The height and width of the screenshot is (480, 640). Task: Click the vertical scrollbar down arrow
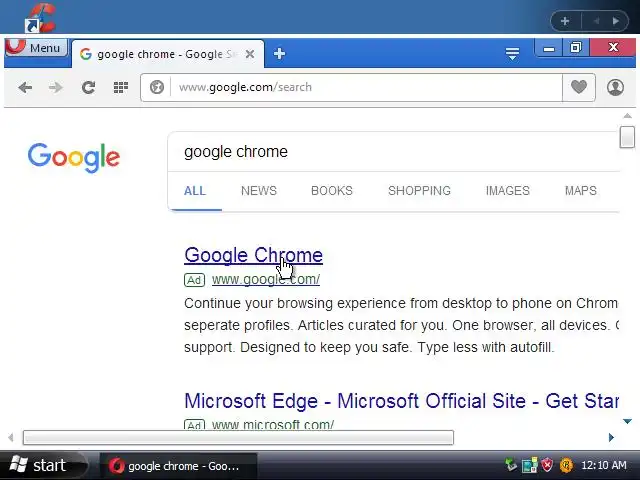click(627, 421)
